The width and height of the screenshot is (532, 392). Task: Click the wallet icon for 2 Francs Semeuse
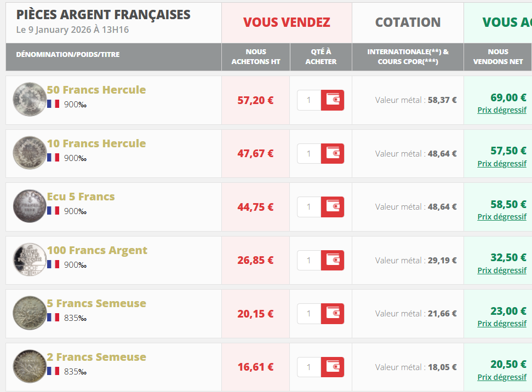point(332,367)
